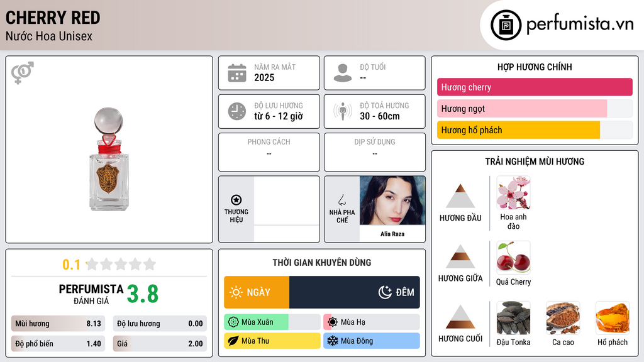The width and height of the screenshot is (644, 362).
Task: Click the CHERRY RED title
Action: (x=53, y=18)
